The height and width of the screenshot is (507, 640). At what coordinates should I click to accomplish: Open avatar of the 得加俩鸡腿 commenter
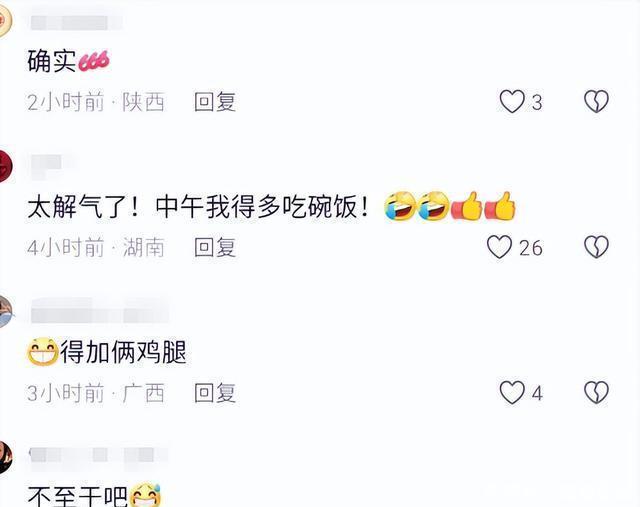5,311
